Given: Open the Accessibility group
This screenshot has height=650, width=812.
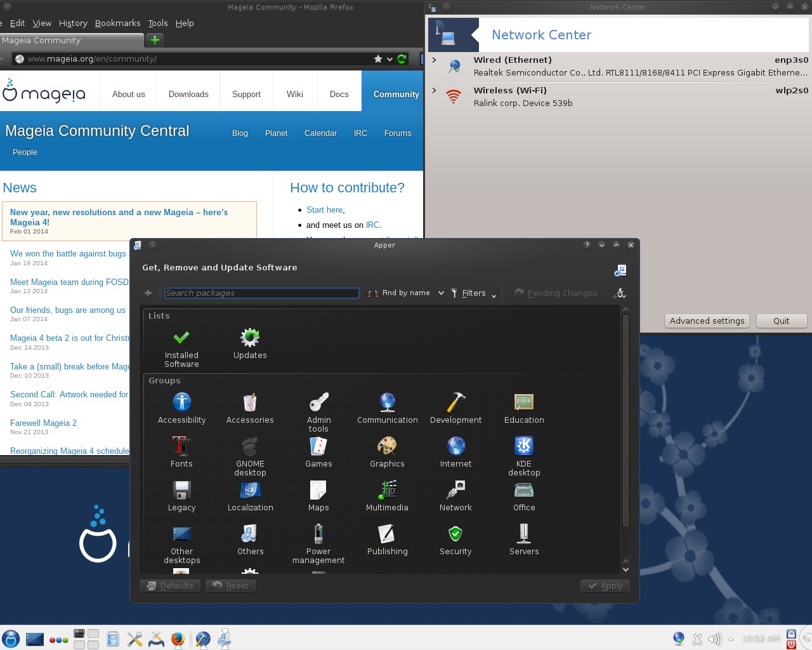Looking at the screenshot, I should tap(181, 408).
